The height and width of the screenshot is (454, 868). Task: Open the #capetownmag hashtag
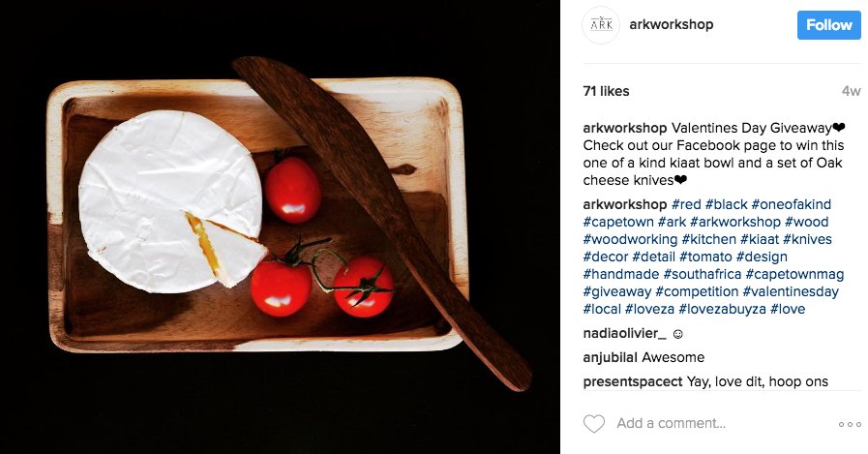pyautogui.click(x=794, y=274)
